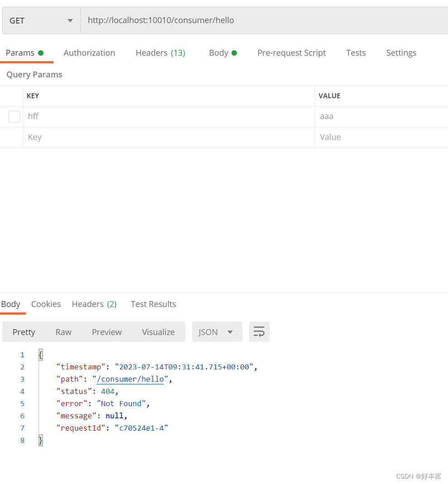Viewport: 448px width, 484px height.
Task: Open the Pre-request Script tab
Action: click(291, 53)
